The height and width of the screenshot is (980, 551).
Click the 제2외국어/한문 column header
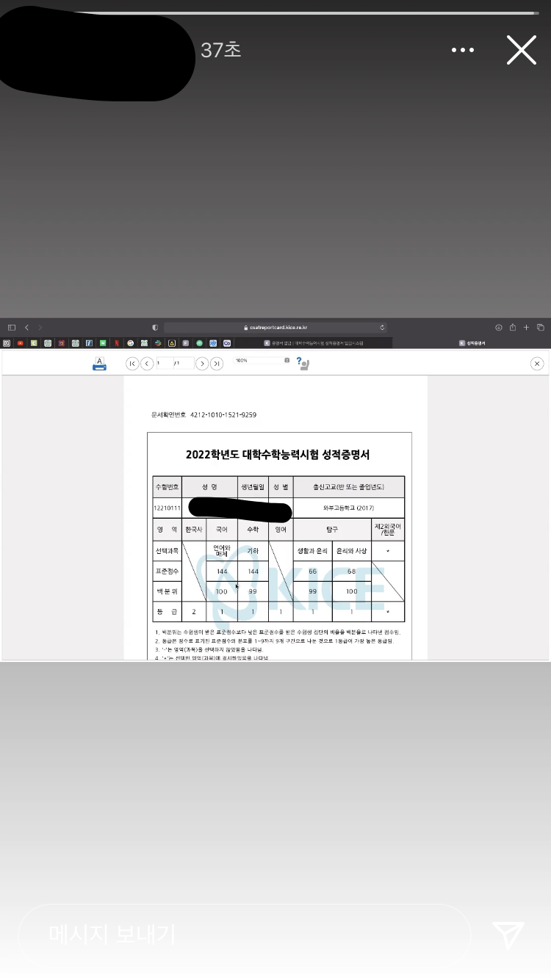(x=388, y=529)
